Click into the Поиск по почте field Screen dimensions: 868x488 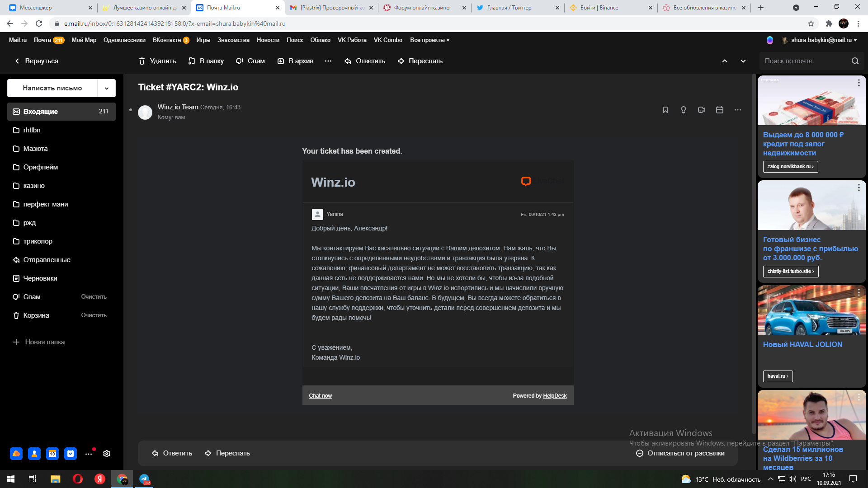805,61
